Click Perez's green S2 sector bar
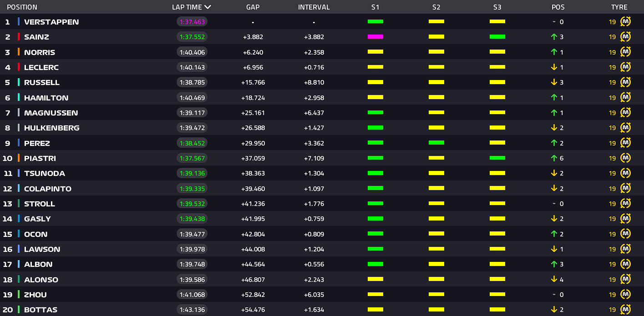Viewport: 644px width, 316px height. (x=436, y=143)
